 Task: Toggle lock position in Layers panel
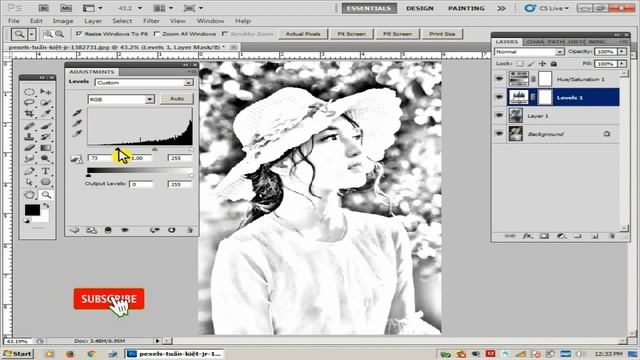(x=542, y=64)
